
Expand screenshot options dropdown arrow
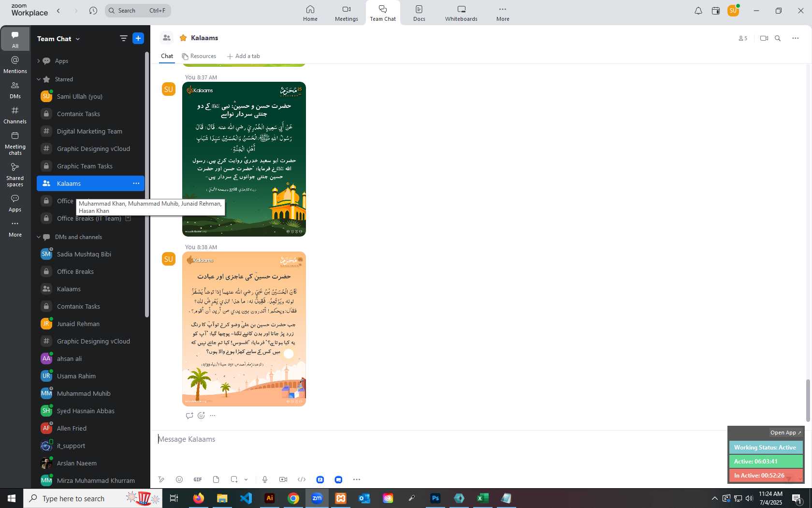pyautogui.click(x=246, y=479)
